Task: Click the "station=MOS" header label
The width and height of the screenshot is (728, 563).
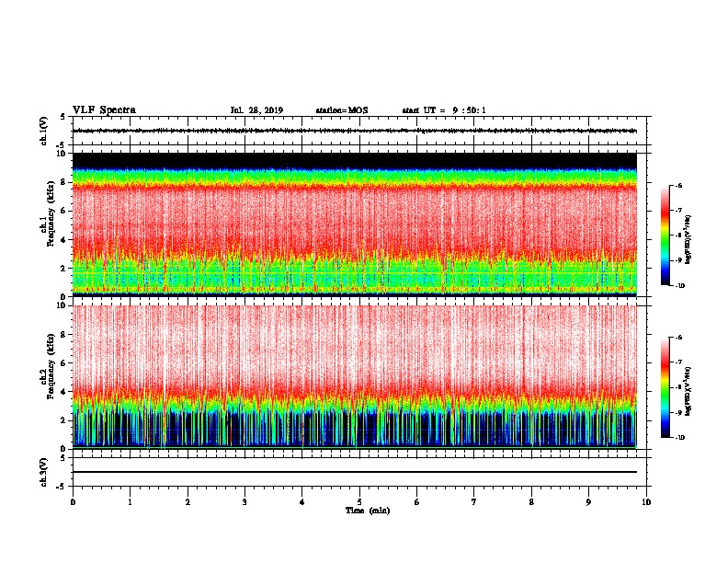Action: pos(342,110)
